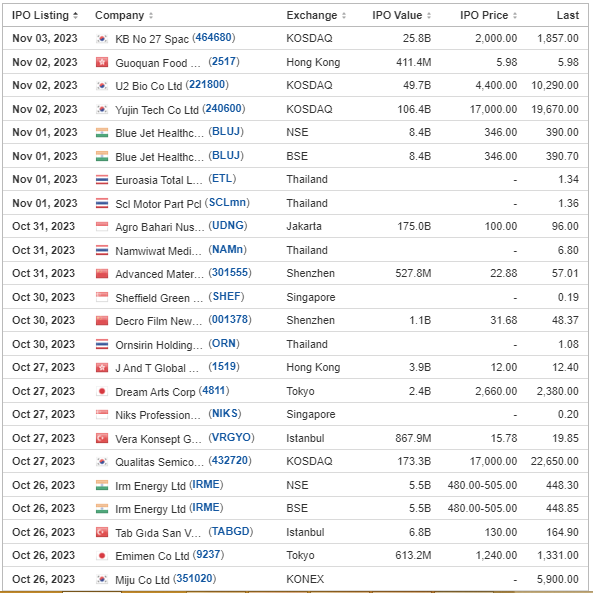Click South Korea flag beside Qualitas Semico...
The image size is (593, 593).
click(x=102, y=462)
